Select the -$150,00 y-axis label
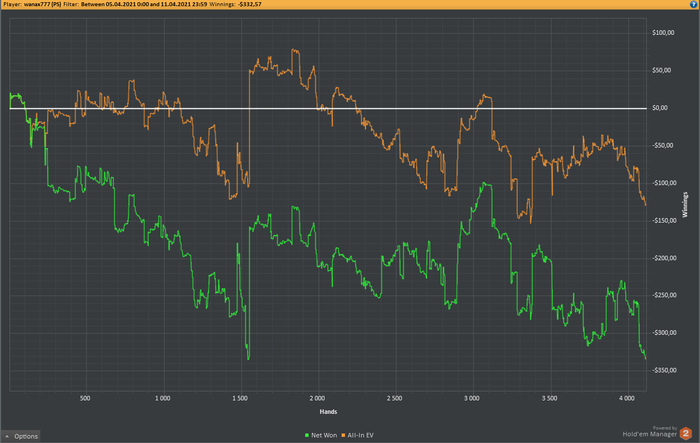Viewport: 700px width, 443px height. (x=664, y=220)
